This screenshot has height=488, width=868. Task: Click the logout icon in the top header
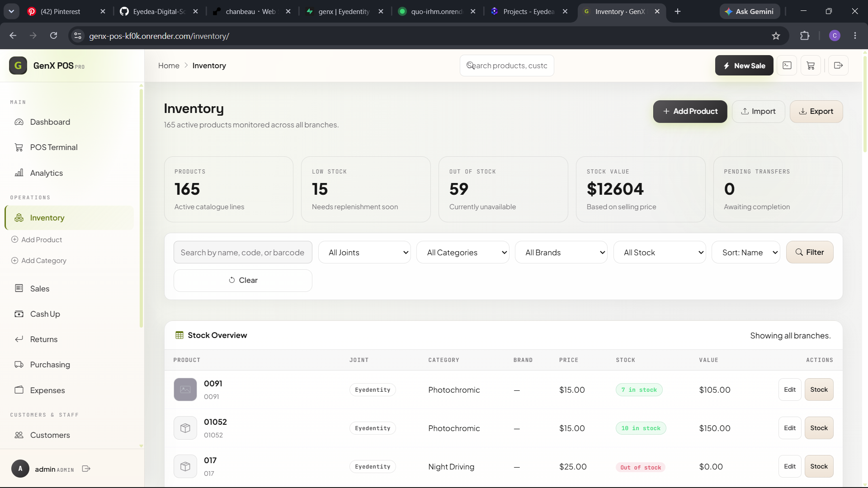(838, 66)
